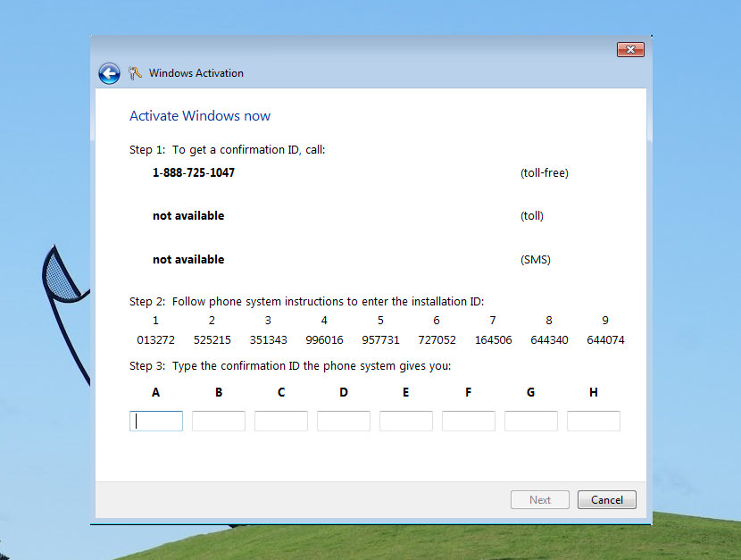
Task: Click installation ID group 957731
Action: coord(380,340)
